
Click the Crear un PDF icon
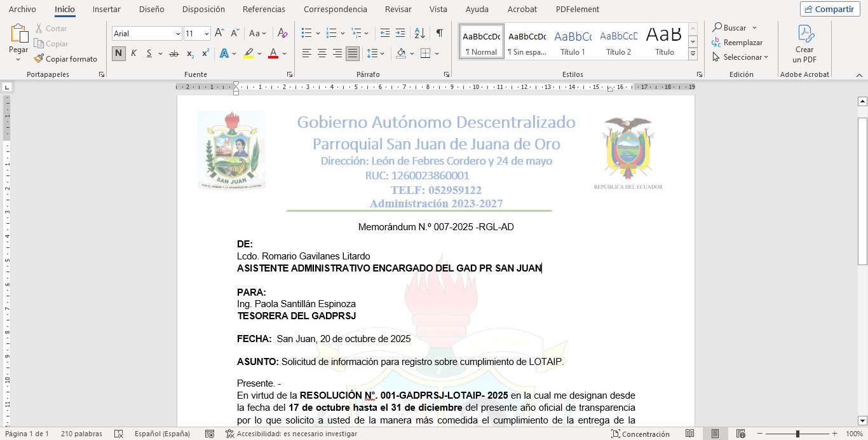(804, 34)
